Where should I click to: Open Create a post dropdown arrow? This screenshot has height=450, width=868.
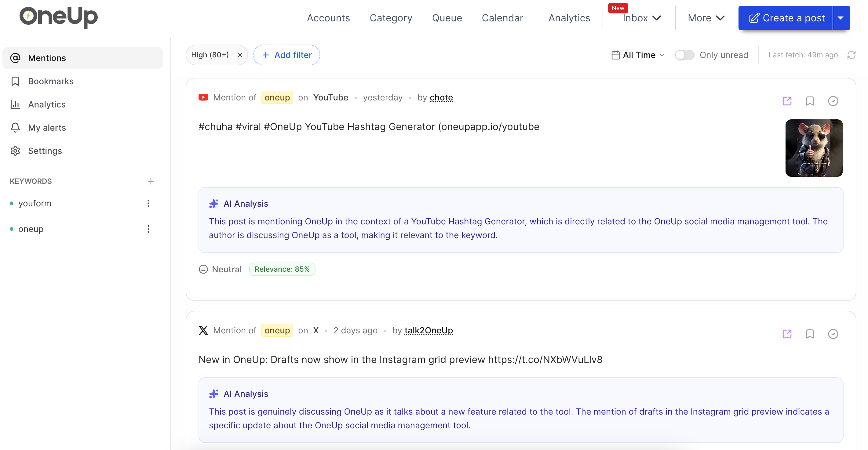(841, 18)
